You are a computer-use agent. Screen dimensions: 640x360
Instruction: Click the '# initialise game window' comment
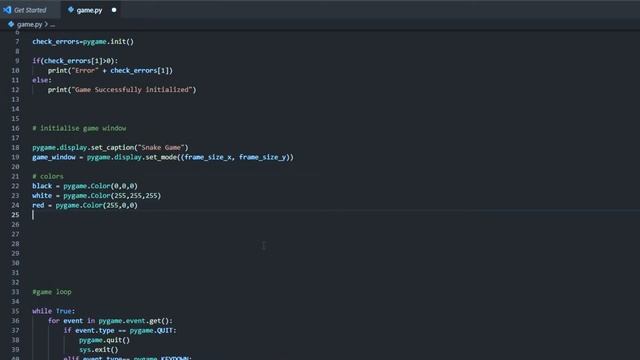coord(79,128)
